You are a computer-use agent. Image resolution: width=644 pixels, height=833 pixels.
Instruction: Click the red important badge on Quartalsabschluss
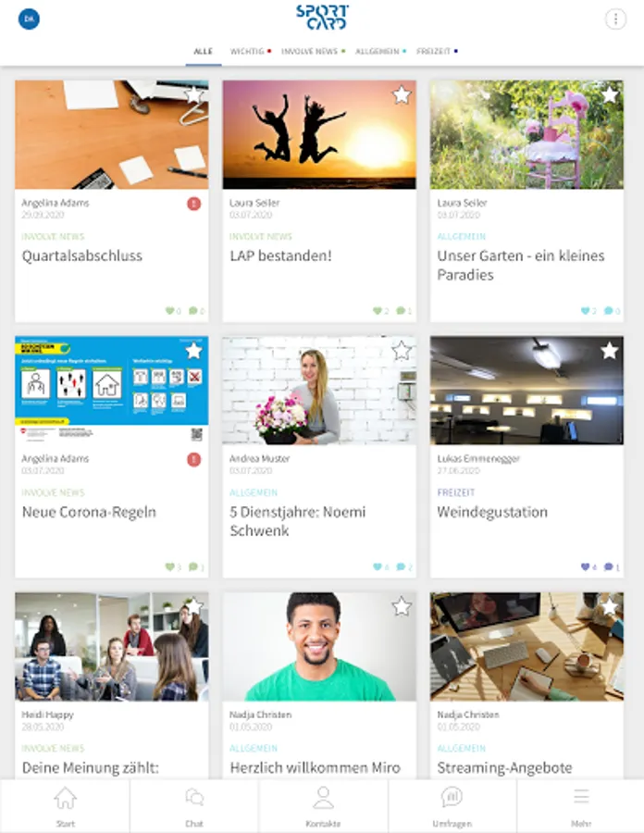click(x=193, y=204)
